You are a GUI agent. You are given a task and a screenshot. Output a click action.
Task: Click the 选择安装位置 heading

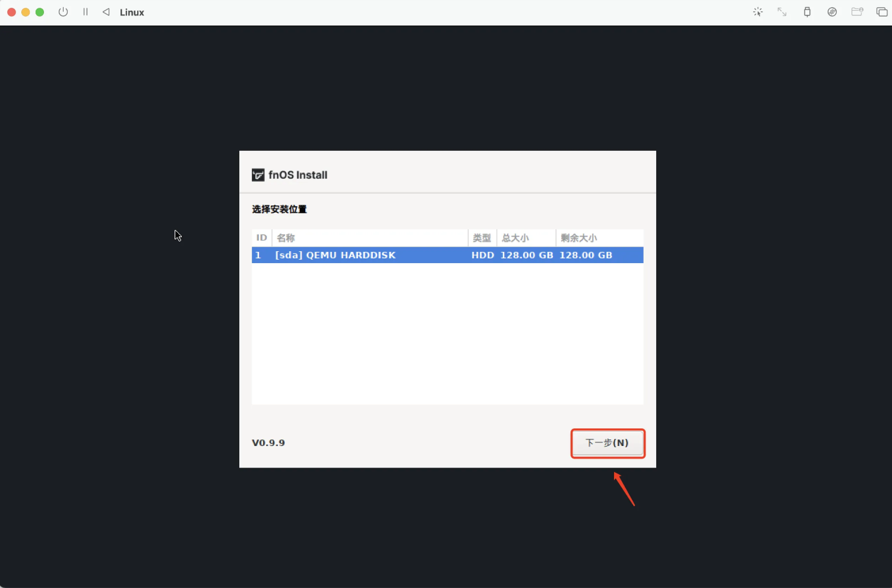pos(279,209)
